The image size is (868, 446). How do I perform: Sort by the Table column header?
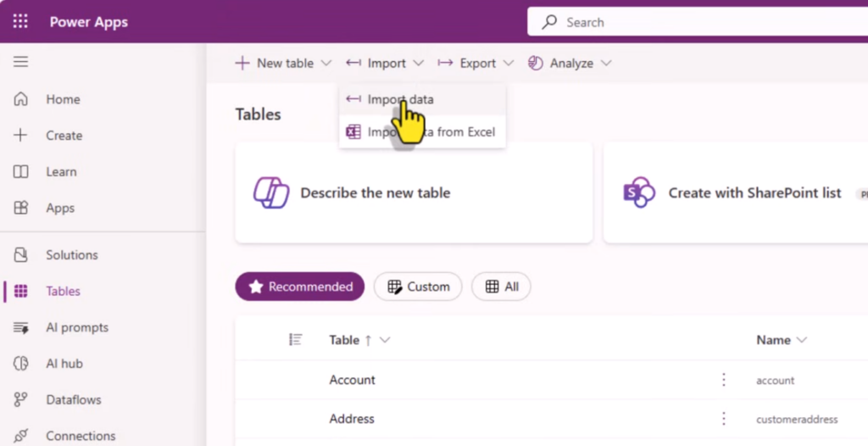[x=344, y=340]
